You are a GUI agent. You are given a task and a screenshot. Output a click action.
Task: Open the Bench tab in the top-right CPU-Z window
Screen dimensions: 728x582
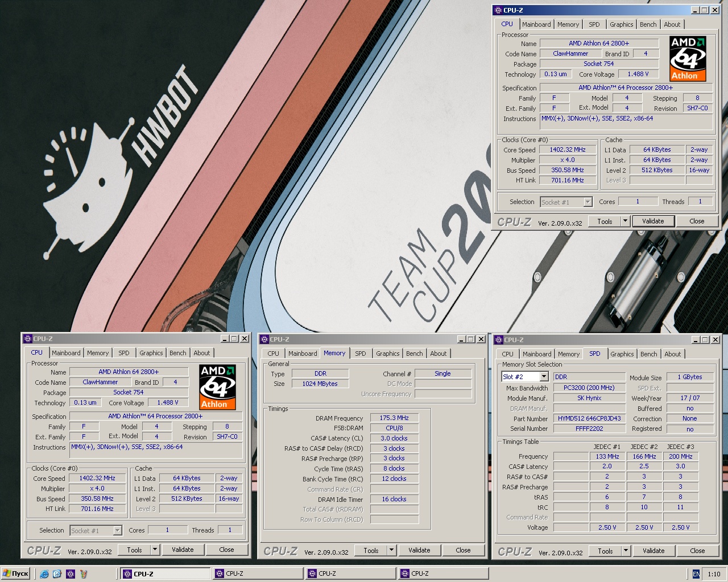click(x=648, y=24)
